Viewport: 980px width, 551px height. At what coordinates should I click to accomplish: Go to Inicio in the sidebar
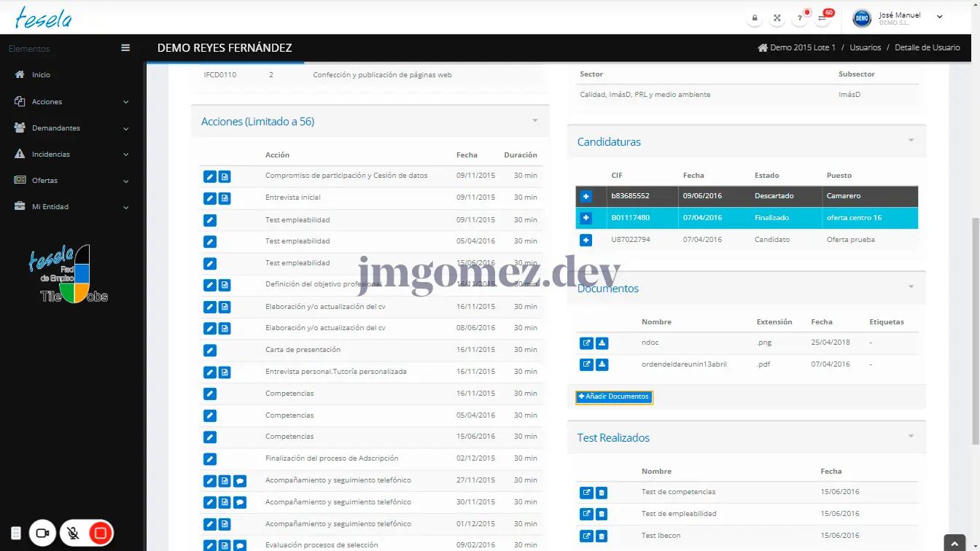tap(41, 75)
